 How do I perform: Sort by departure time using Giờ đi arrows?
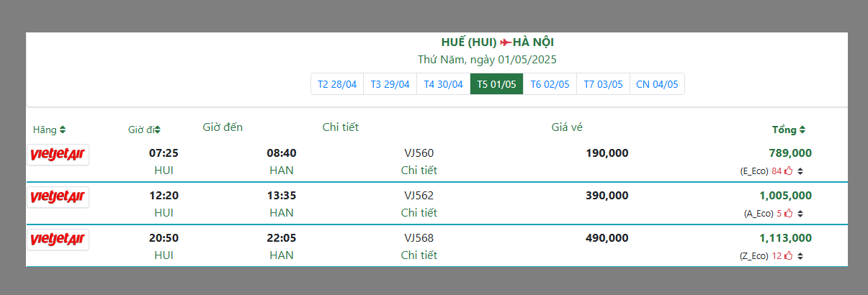[x=157, y=130]
